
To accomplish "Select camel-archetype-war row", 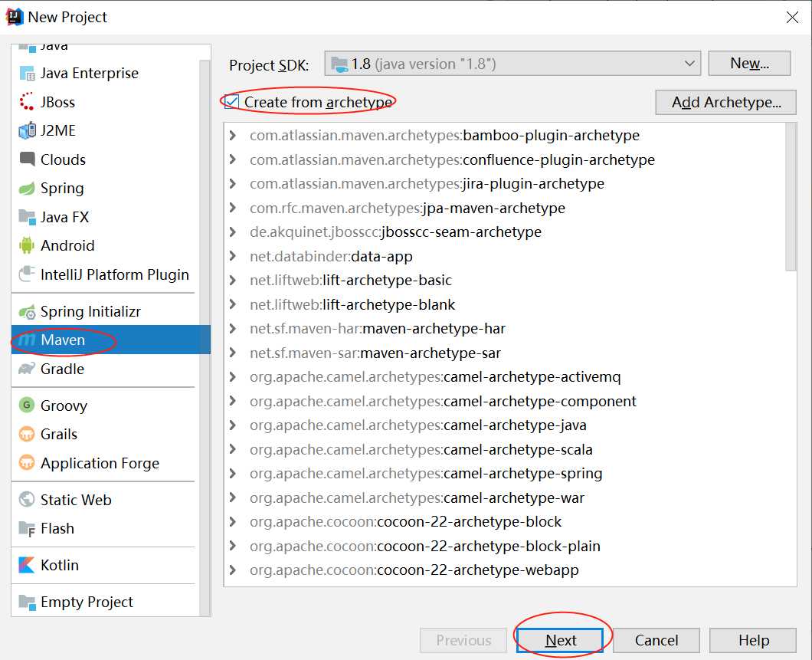I will (x=506, y=497).
